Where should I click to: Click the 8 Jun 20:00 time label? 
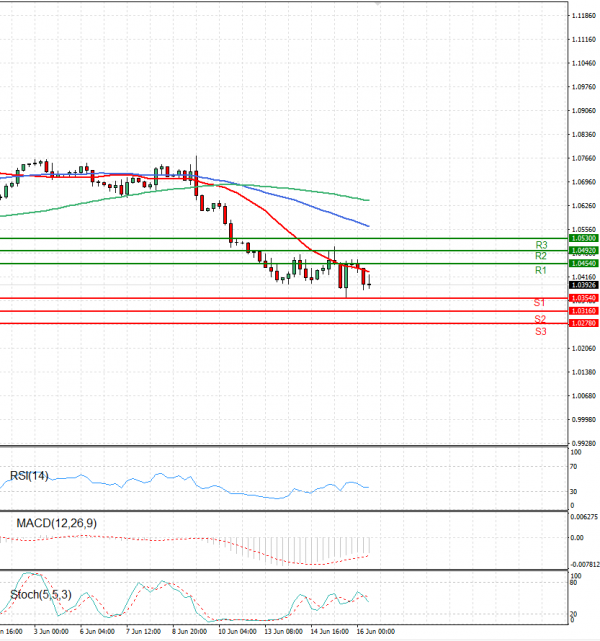[x=190, y=632]
